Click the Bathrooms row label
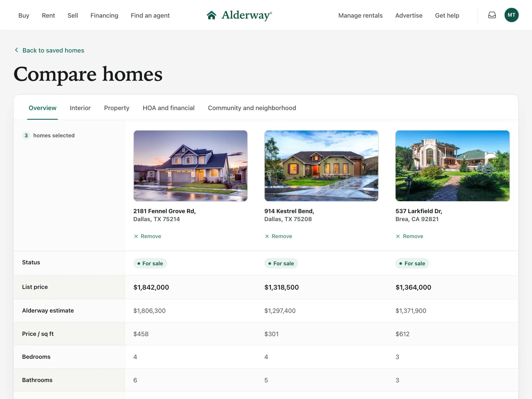The image size is (532, 399). (37, 380)
